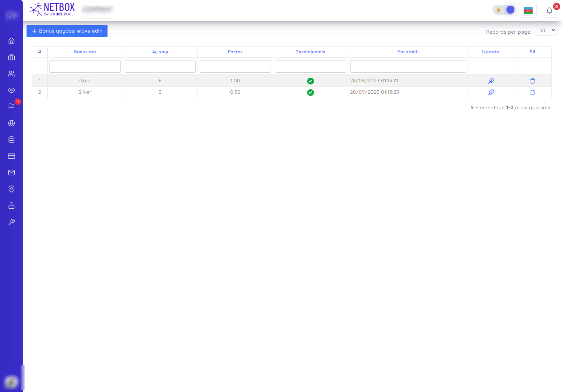Click the users icon in sidebar
This screenshot has width=562, height=392.
[x=11, y=74]
